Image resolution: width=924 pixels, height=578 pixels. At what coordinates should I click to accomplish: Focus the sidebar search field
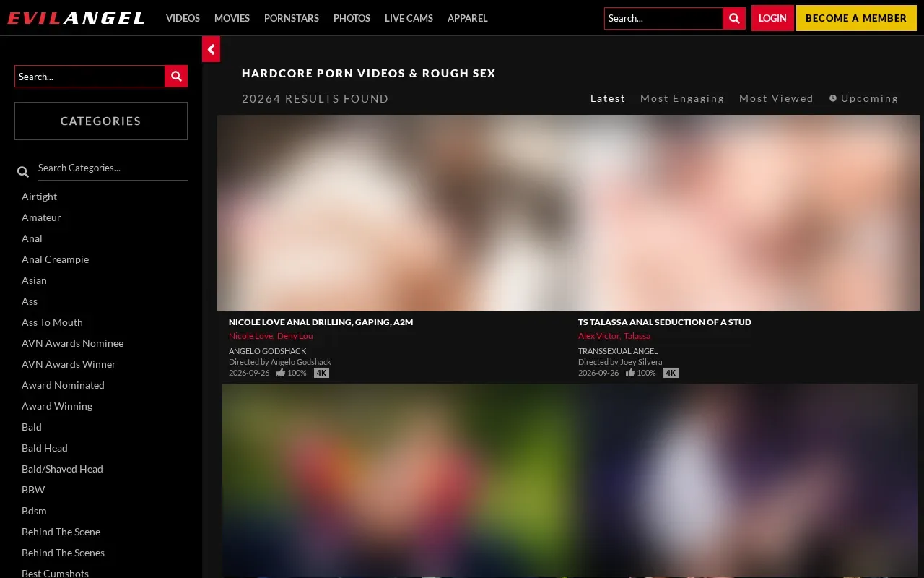click(90, 76)
